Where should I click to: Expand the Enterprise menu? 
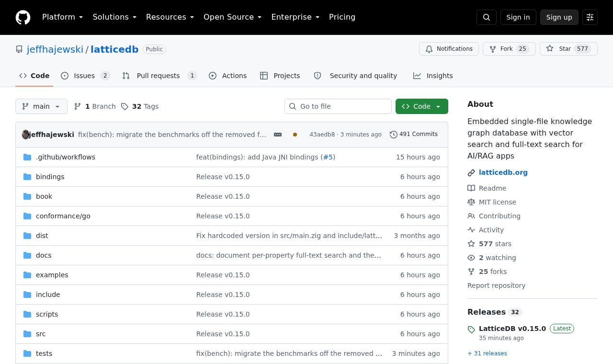click(295, 17)
